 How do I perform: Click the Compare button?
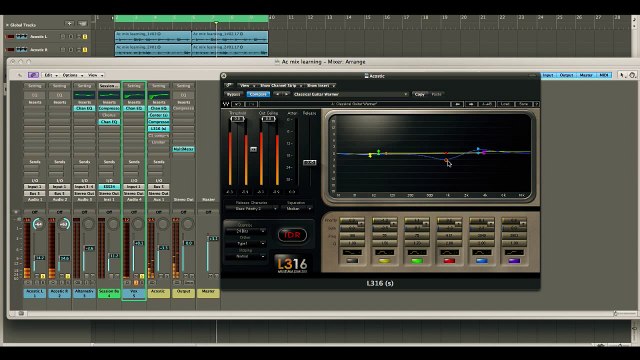258,94
